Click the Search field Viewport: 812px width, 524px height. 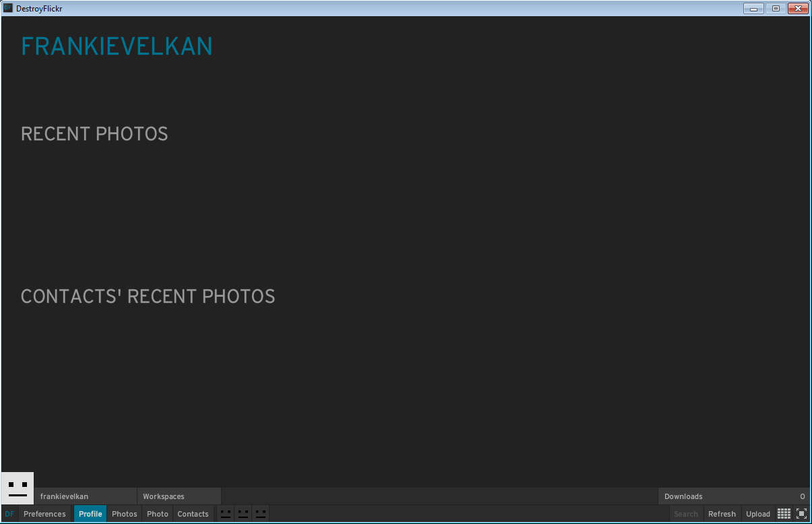click(x=686, y=514)
